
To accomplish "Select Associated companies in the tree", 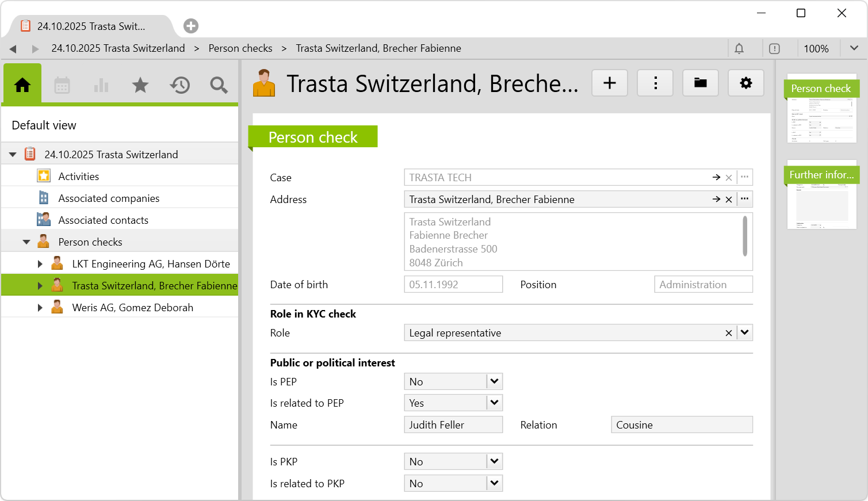I will pos(109,198).
